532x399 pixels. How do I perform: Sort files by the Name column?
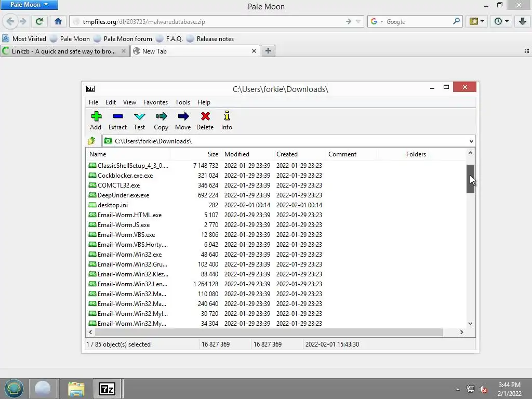point(128,154)
